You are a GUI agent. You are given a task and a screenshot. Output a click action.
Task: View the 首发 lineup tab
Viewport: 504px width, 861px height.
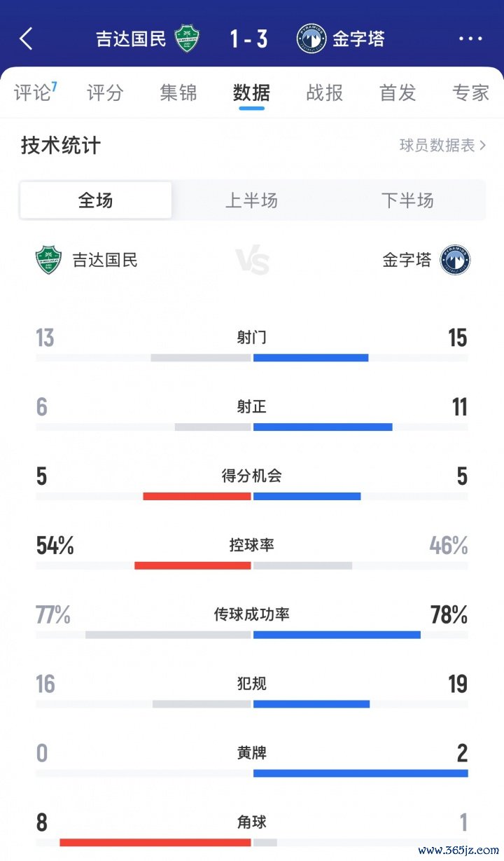[x=398, y=92]
